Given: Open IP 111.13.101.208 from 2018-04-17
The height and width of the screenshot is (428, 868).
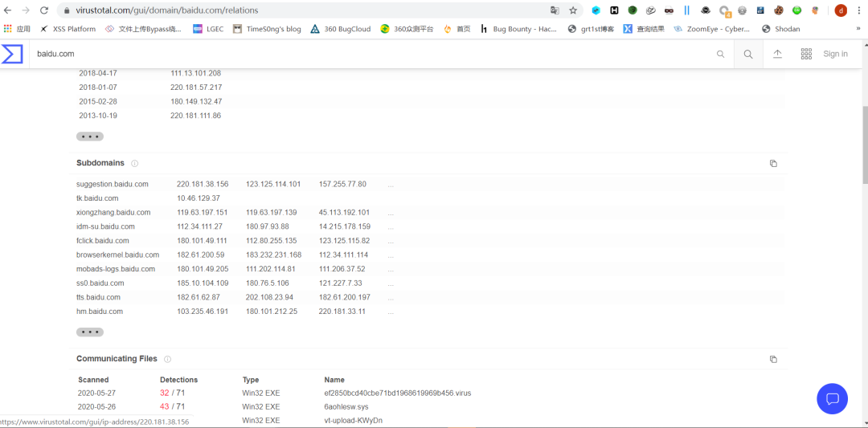Looking at the screenshot, I should tap(196, 73).
